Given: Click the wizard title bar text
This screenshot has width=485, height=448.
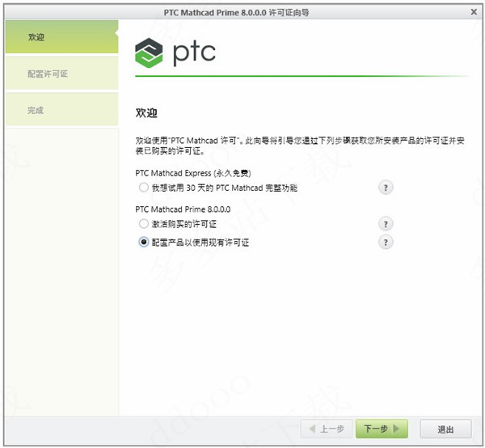Looking at the screenshot, I should [236, 13].
